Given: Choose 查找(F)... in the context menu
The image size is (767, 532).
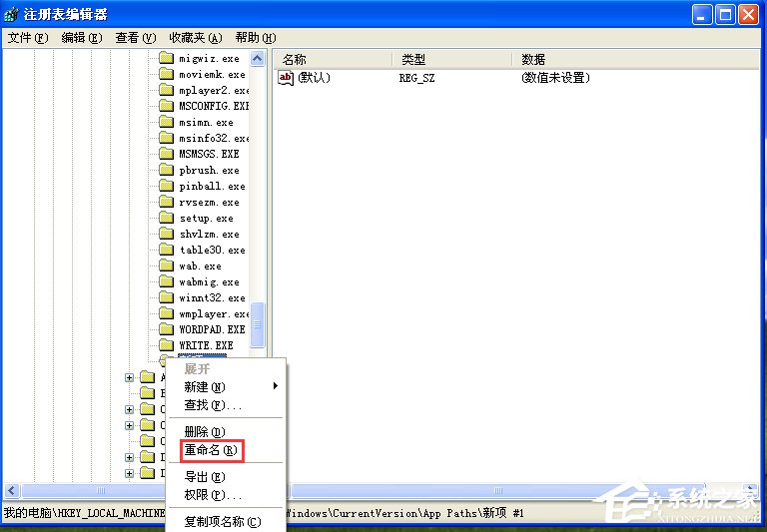Looking at the screenshot, I should (x=226, y=405).
